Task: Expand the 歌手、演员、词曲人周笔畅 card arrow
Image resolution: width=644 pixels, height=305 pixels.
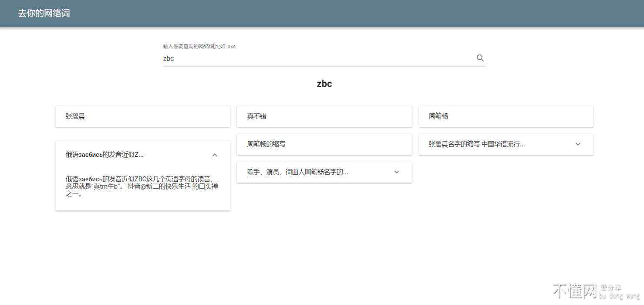Action: tap(396, 172)
